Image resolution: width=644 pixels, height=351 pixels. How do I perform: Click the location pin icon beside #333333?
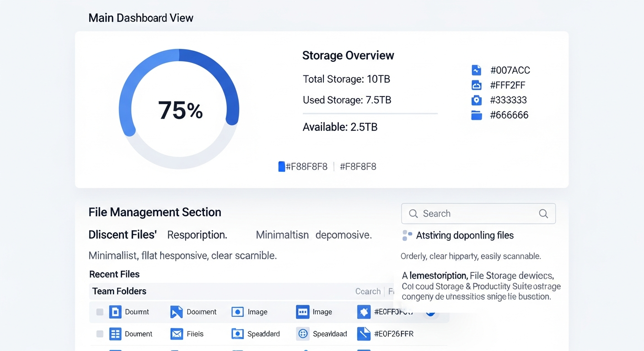tap(476, 100)
